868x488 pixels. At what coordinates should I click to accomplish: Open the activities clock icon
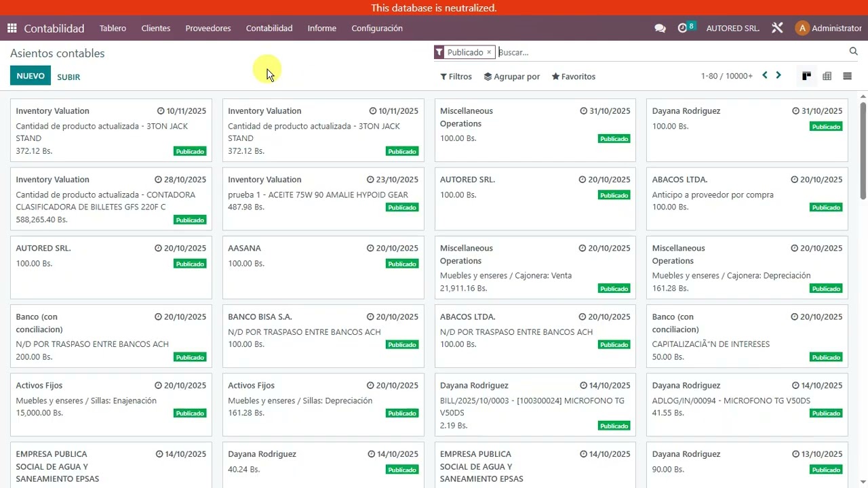(682, 28)
